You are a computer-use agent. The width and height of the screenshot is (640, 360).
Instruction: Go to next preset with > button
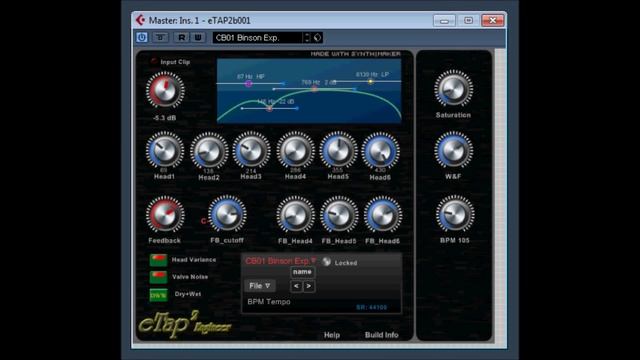click(309, 286)
